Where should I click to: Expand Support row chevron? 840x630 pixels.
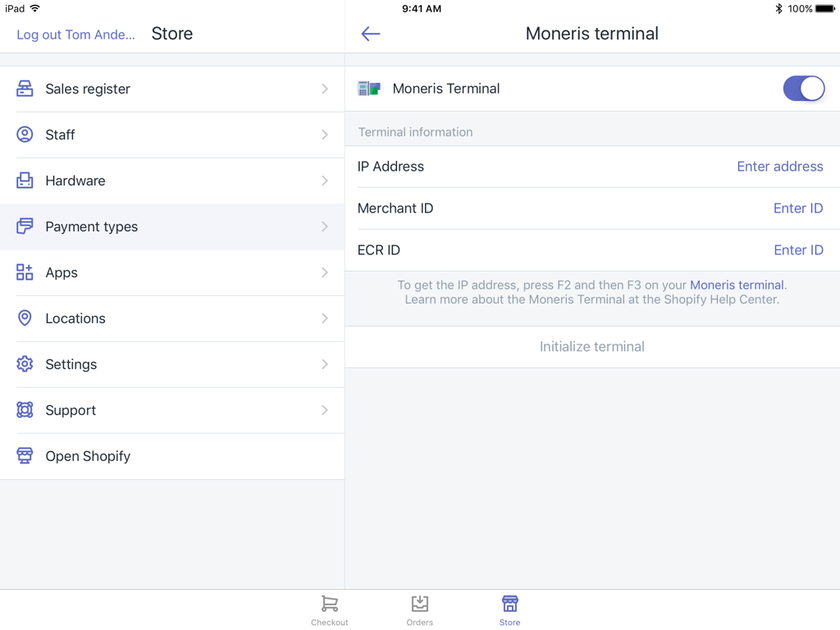[x=325, y=410]
